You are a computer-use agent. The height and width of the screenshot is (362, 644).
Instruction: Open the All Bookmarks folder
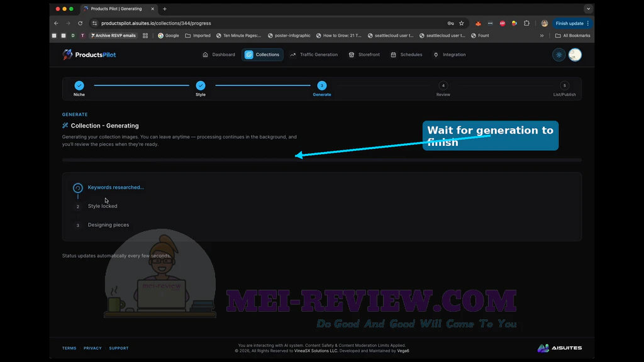[x=572, y=36]
